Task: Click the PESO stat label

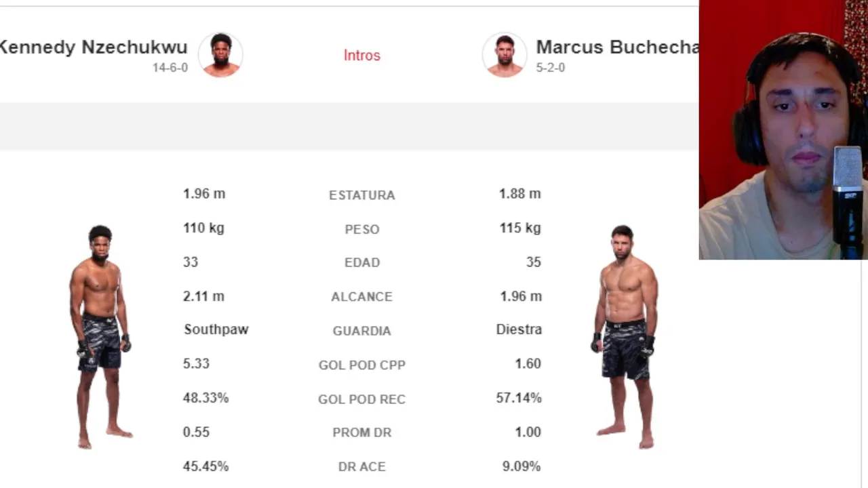Action: 361,229
